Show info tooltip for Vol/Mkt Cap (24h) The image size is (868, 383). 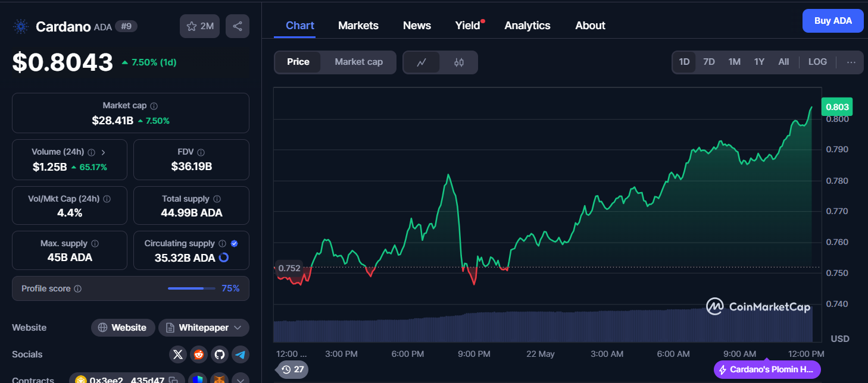[x=107, y=199]
